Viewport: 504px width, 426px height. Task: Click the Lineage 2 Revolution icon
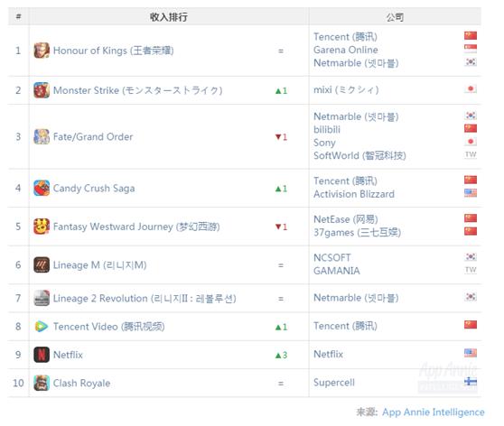(42, 299)
